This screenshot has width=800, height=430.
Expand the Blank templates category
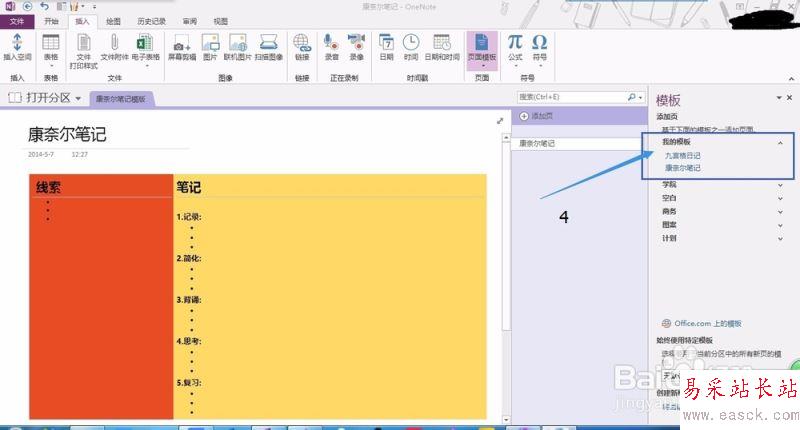click(x=721, y=198)
